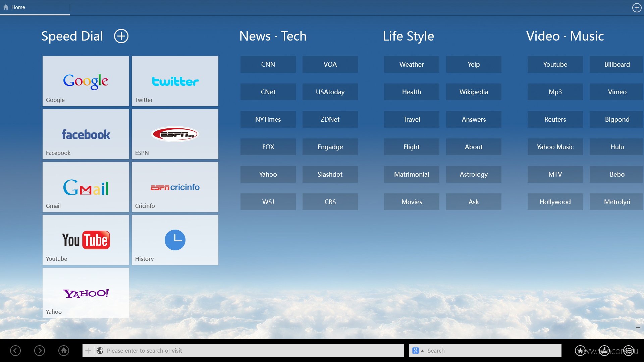Open the History speed dial tile
644x362 pixels.
(x=175, y=240)
